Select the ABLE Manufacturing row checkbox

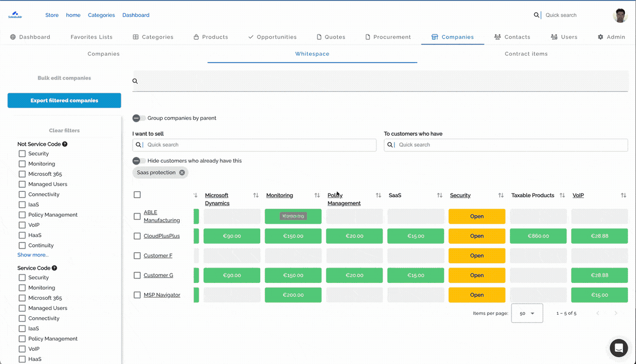(x=137, y=216)
